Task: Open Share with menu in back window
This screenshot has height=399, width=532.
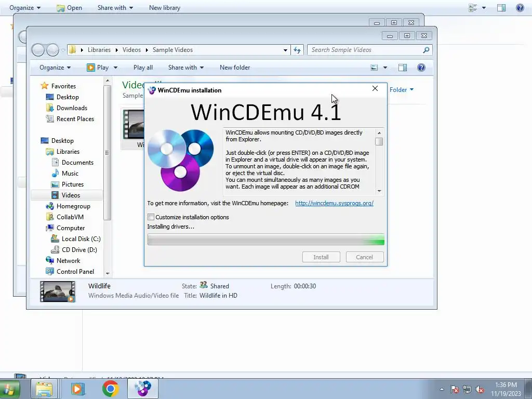Action: (x=115, y=7)
